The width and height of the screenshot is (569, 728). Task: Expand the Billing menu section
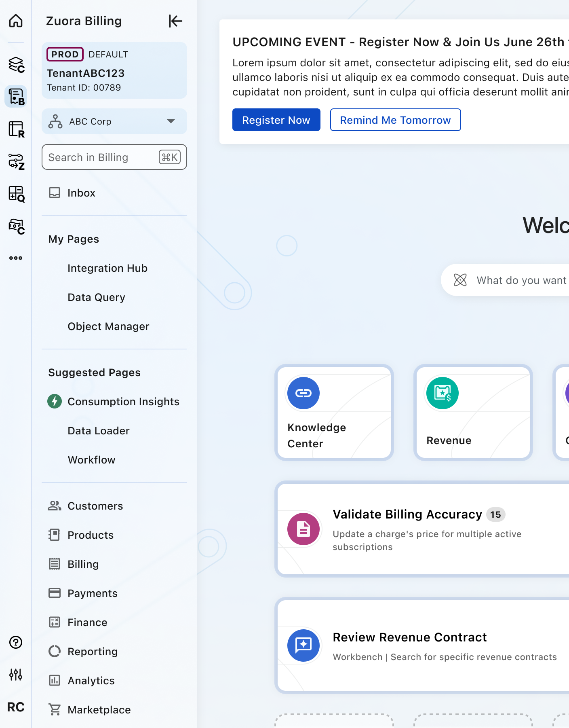pyautogui.click(x=83, y=564)
